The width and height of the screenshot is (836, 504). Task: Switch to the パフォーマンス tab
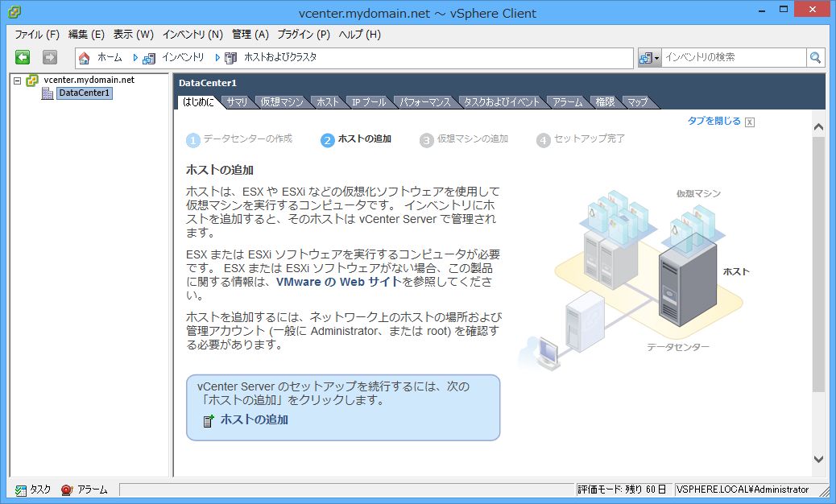[425, 102]
